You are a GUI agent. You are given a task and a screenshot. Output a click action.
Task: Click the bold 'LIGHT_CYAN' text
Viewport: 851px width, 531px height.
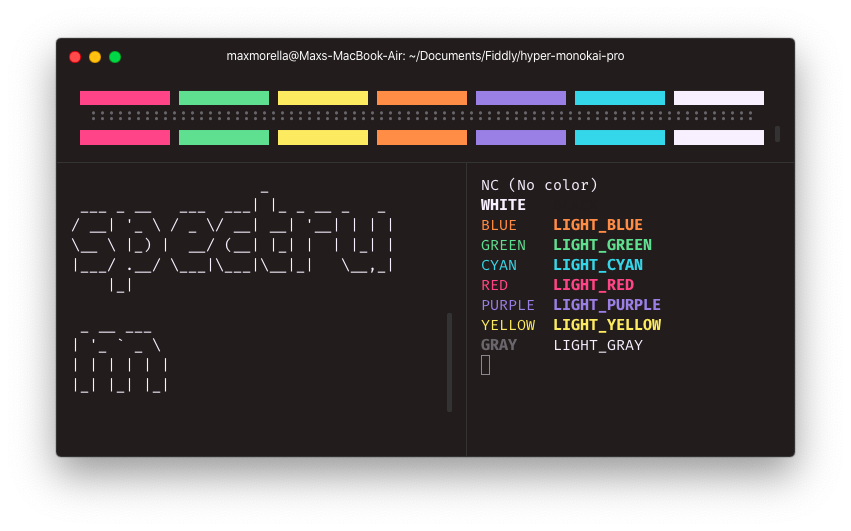pos(598,265)
